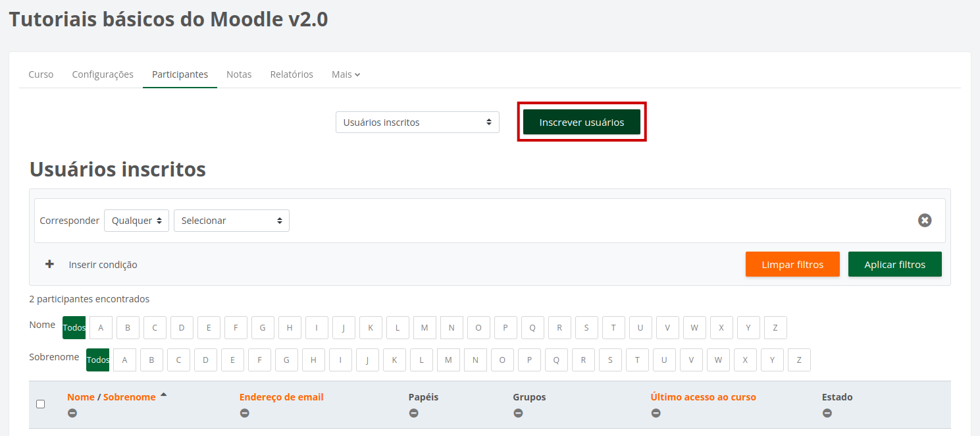This screenshot has height=436, width=980.
Task: Click the plus icon to insert condition
Action: [49, 264]
